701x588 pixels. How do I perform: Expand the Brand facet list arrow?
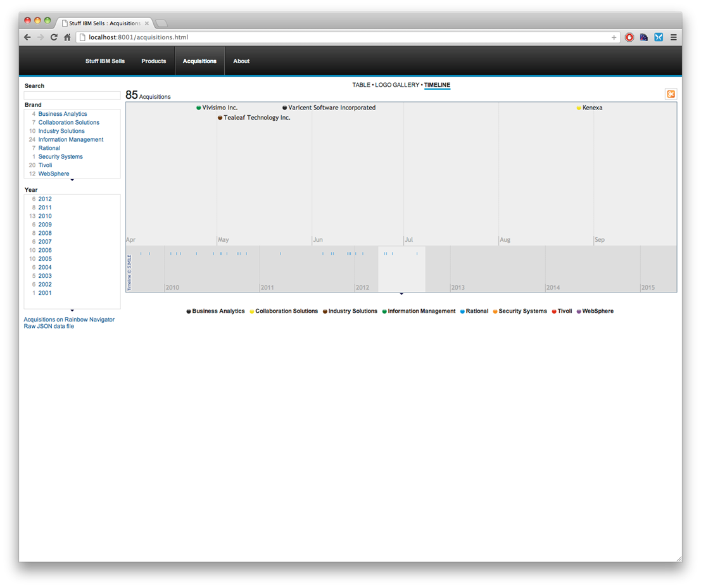(72, 180)
